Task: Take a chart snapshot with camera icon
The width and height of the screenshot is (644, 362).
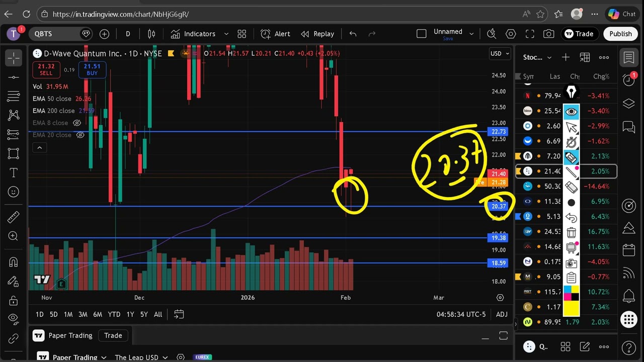Action: tap(549, 34)
